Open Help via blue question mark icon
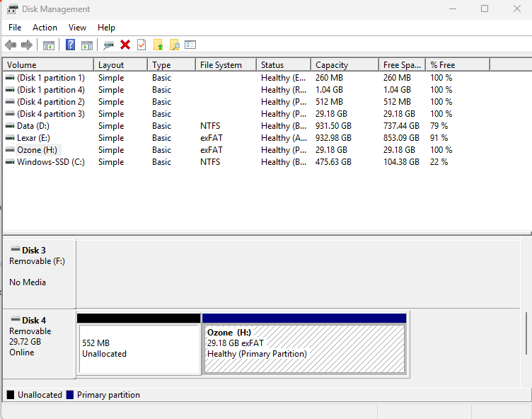532x419 pixels. [x=70, y=45]
